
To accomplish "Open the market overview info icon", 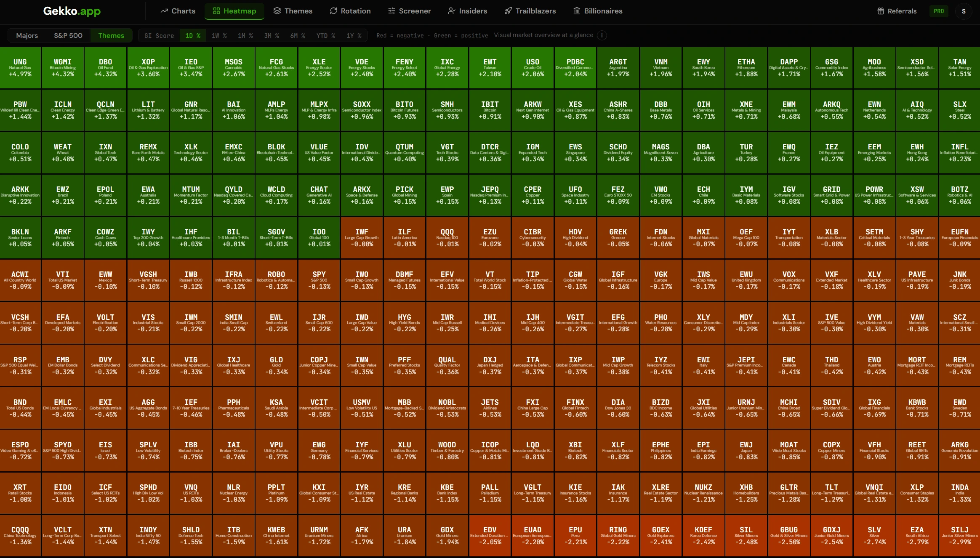I will [x=602, y=35].
